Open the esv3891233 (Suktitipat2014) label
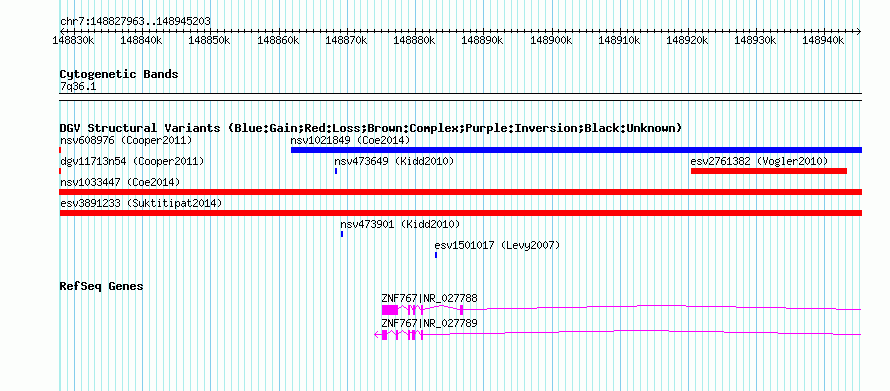890x391 pixels. click(x=141, y=203)
